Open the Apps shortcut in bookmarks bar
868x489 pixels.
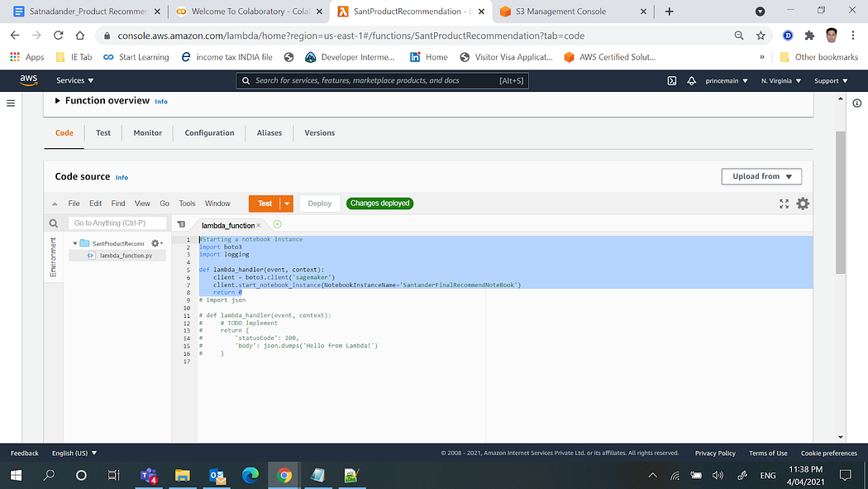tap(27, 57)
